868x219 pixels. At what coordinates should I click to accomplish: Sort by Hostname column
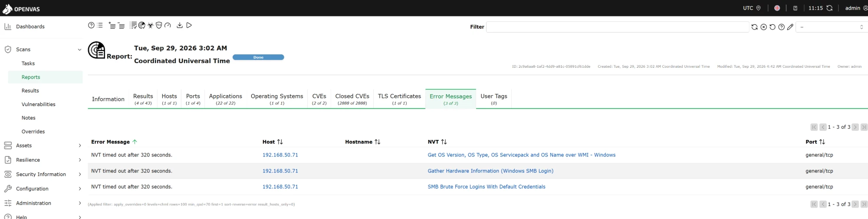point(362,142)
